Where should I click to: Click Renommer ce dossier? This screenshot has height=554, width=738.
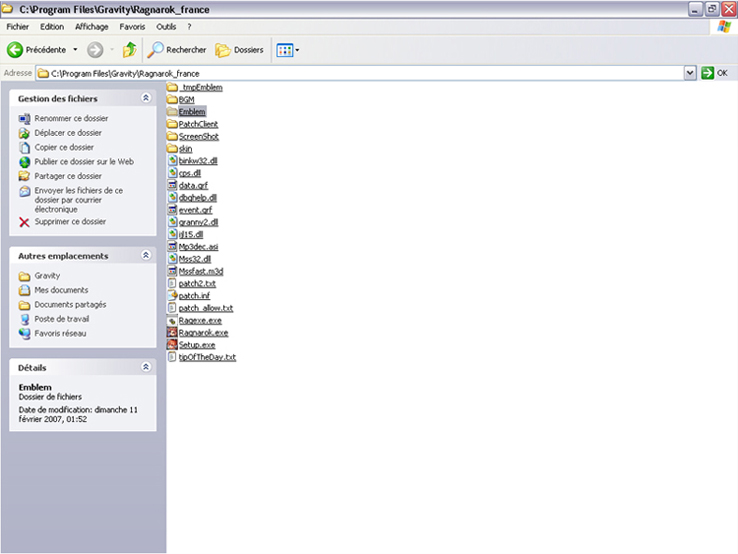[71, 118]
